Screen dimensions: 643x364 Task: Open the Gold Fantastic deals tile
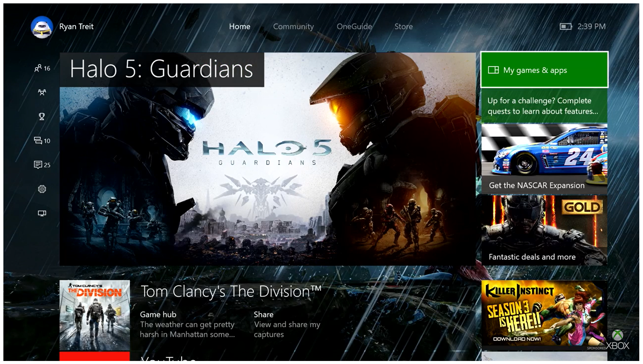(544, 230)
